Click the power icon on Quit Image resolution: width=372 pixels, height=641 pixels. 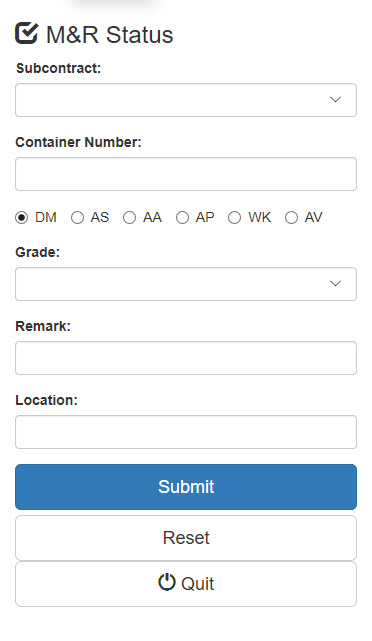tap(167, 582)
